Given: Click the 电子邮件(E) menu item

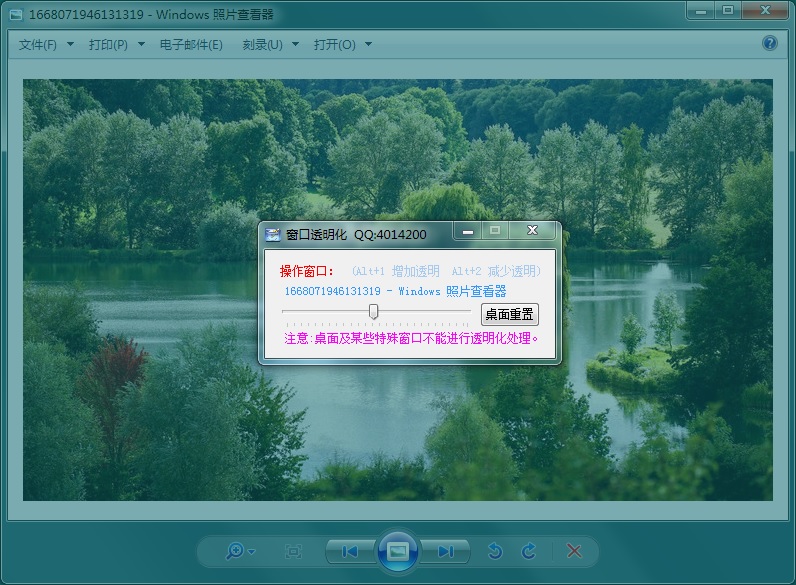Looking at the screenshot, I should (x=191, y=45).
